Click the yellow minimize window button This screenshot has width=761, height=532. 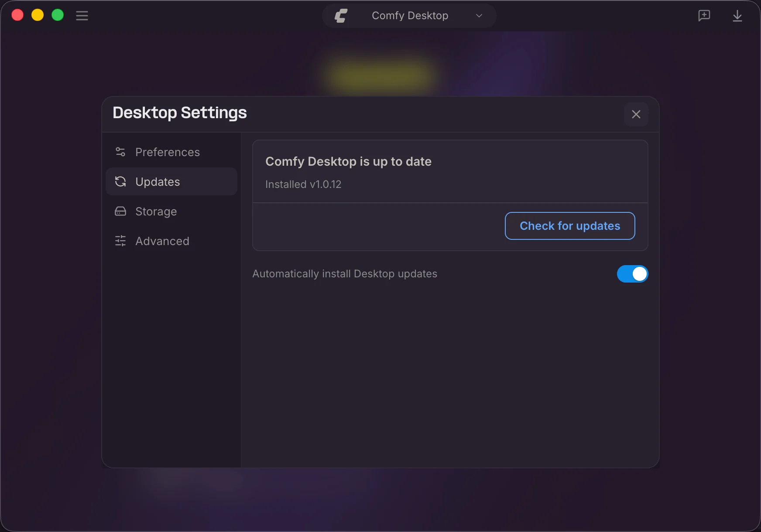coord(38,15)
